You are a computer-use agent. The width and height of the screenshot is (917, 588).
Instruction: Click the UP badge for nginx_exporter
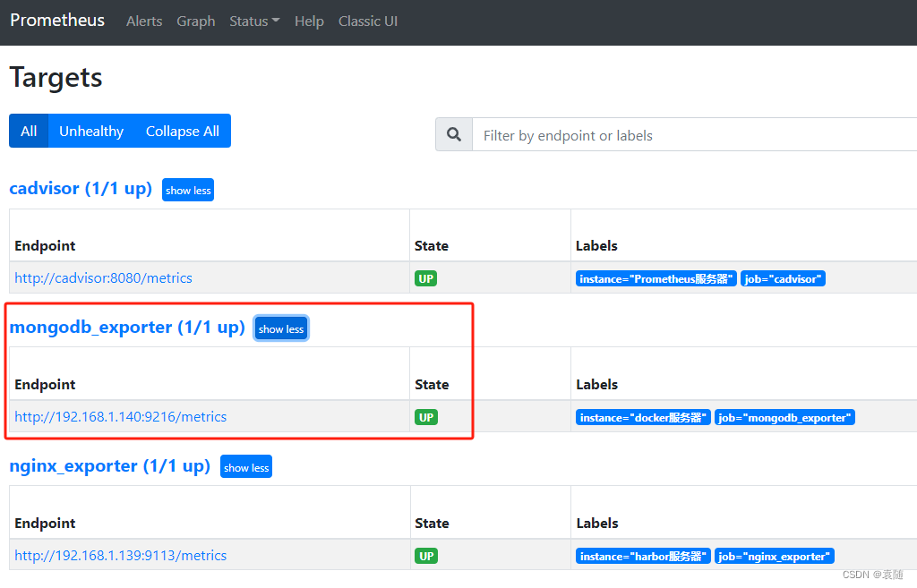(x=425, y=555)
